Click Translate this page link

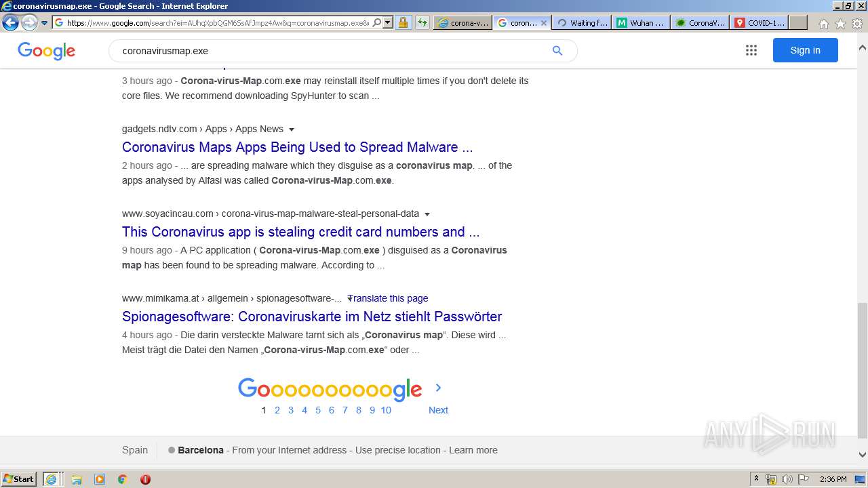pos(389,298)
